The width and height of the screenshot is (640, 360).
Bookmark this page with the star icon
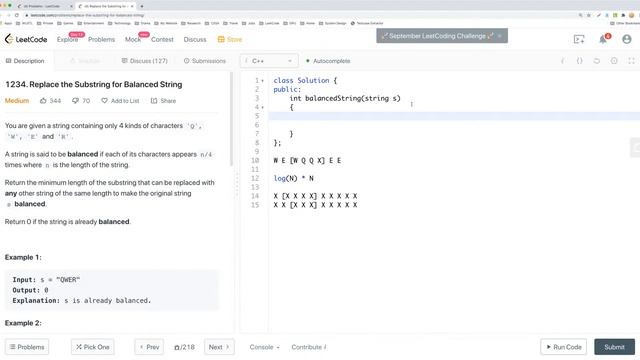click(589, 15)
